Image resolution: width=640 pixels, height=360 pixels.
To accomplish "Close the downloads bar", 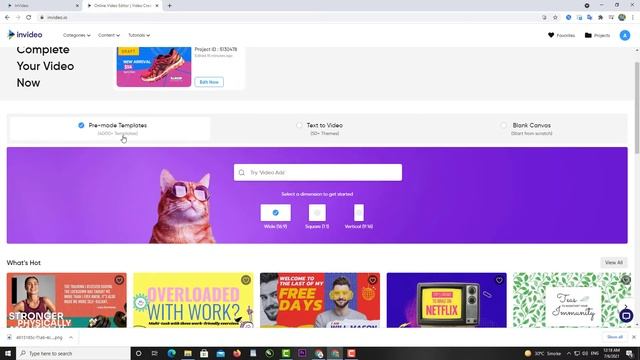I will 633,337.
